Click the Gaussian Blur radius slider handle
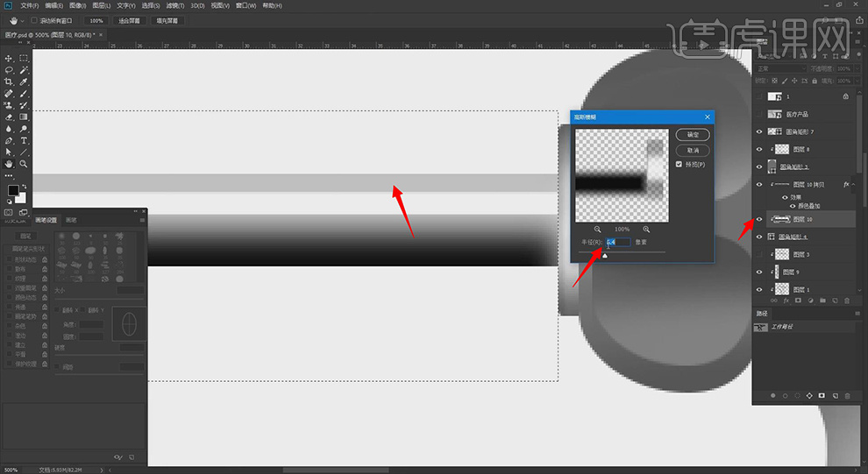This screenshot has height=474, width=868. pos(604,256)
